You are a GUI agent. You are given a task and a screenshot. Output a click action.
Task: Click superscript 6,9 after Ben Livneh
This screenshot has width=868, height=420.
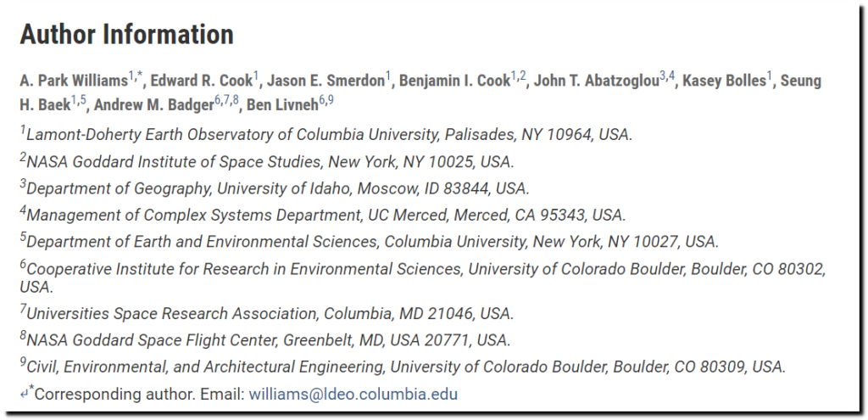point(326,101)
